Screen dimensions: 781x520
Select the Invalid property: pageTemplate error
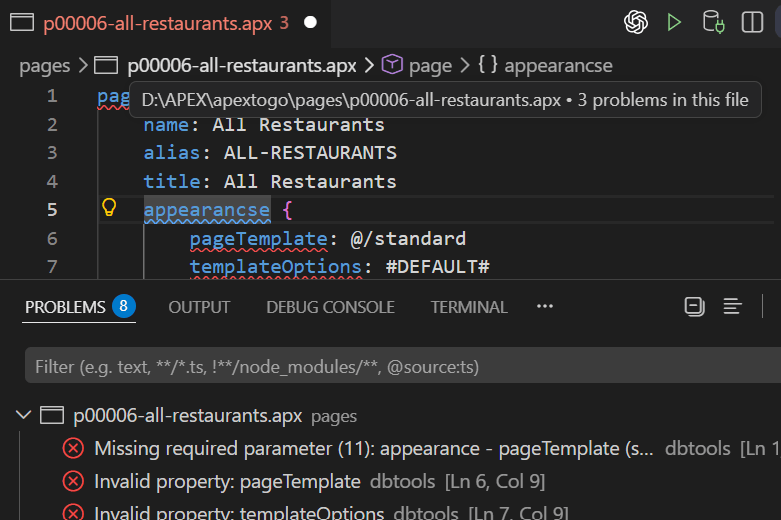227,482
